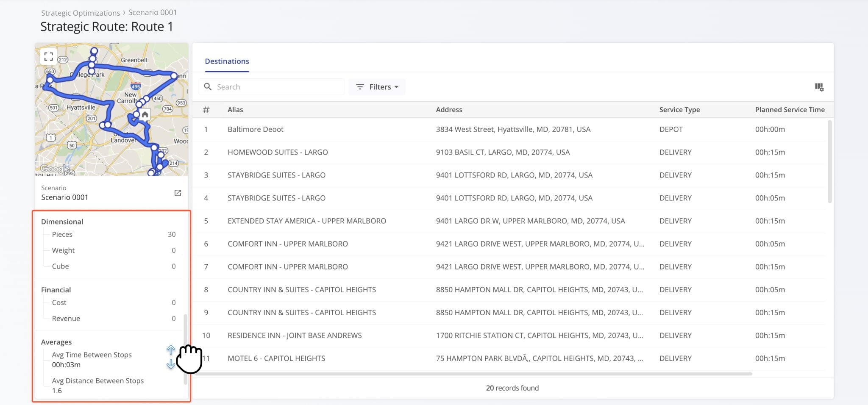
Task: Open the manage columns settings icon
Action: click(819, 86)
